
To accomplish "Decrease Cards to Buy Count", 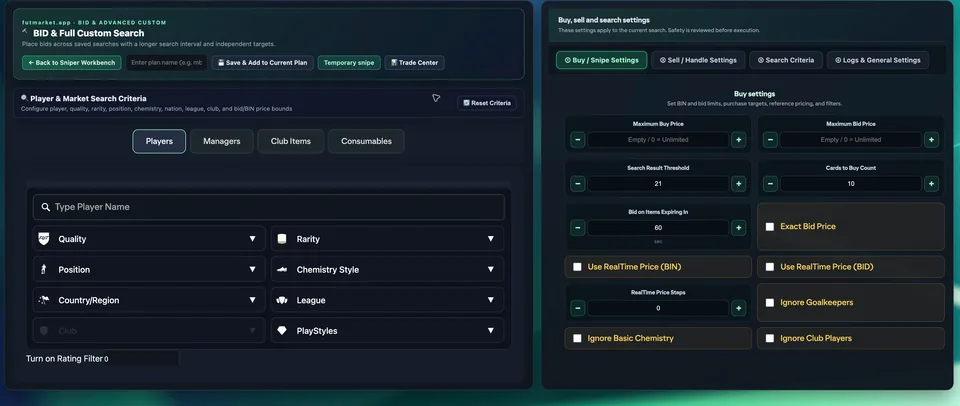I will 770,184.
